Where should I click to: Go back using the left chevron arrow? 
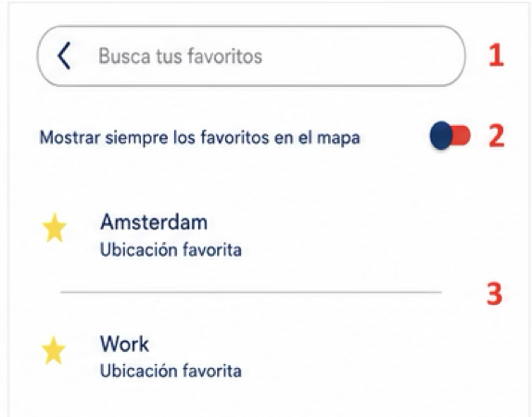[x=64, y=56]
